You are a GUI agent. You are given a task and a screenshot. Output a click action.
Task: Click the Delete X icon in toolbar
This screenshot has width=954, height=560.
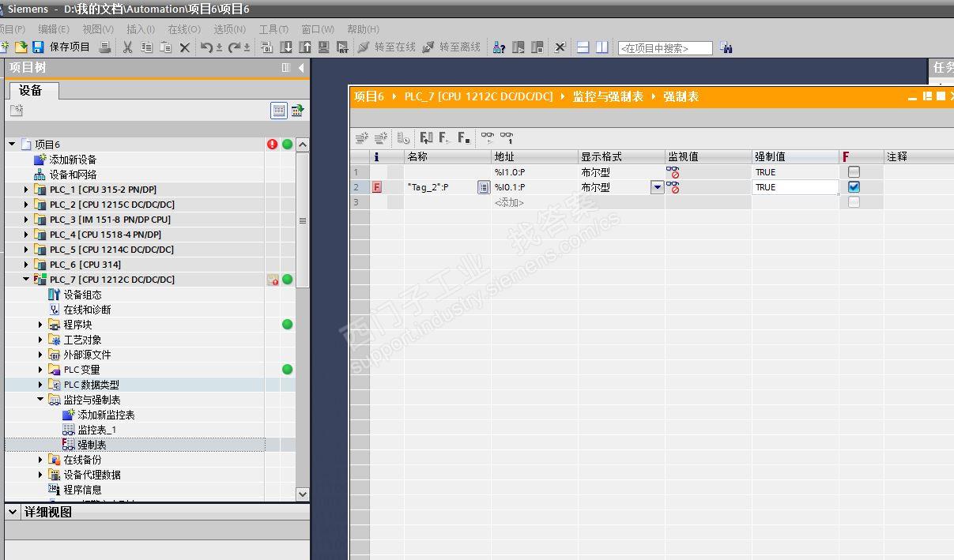184,47
